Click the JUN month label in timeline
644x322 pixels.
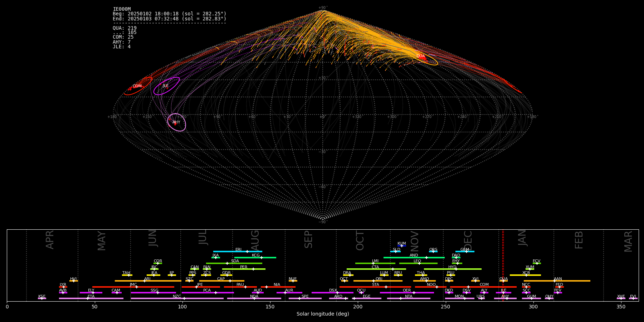153,238
